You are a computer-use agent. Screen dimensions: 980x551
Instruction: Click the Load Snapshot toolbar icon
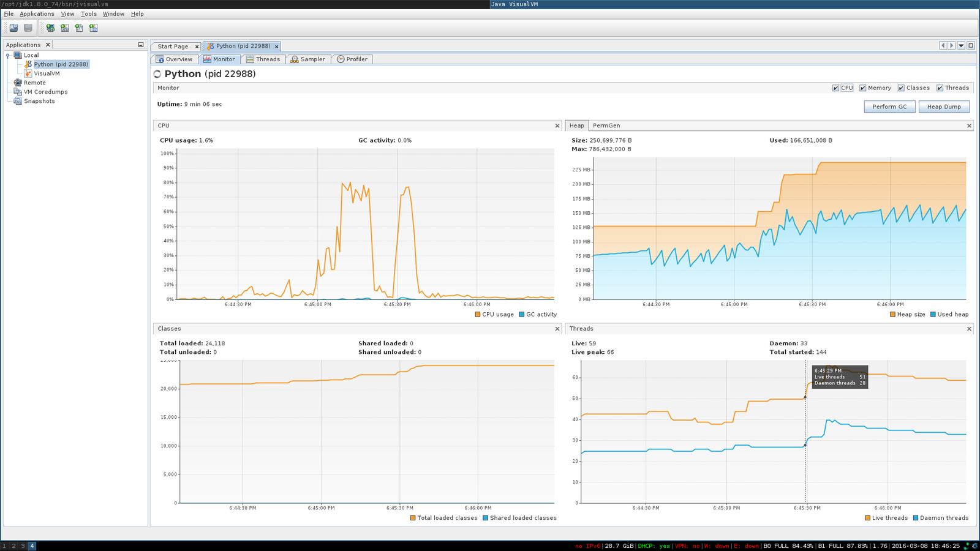[13, 28]
